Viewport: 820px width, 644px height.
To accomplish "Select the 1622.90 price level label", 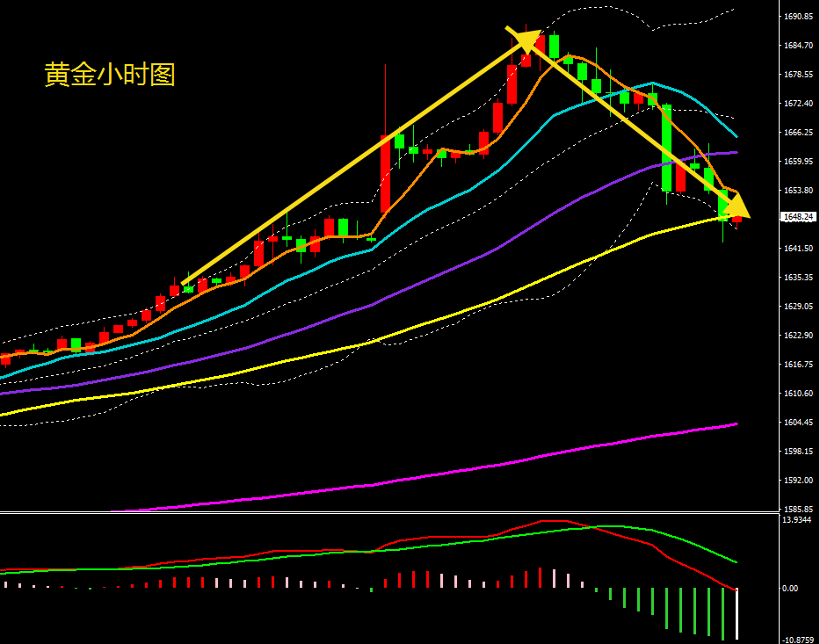I will coord(798,335).
